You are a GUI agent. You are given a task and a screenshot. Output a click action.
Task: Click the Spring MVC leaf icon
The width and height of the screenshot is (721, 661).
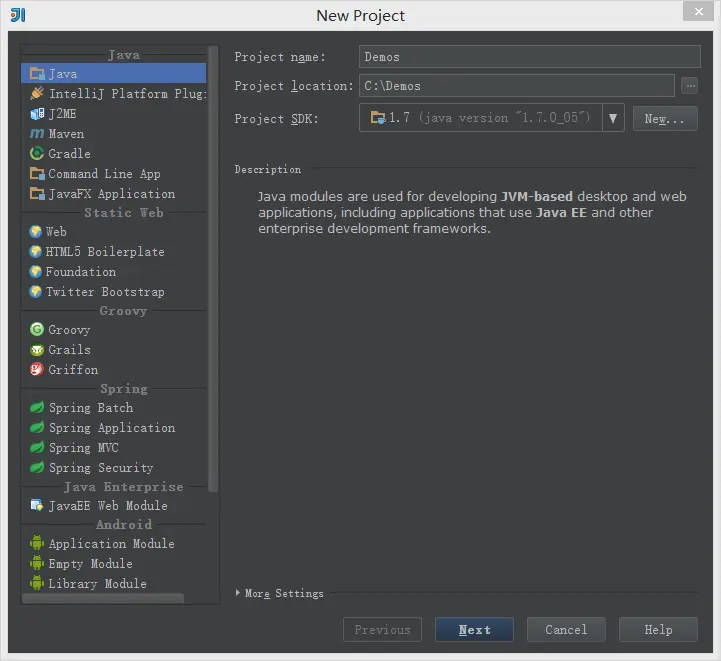tap(37, 447)
